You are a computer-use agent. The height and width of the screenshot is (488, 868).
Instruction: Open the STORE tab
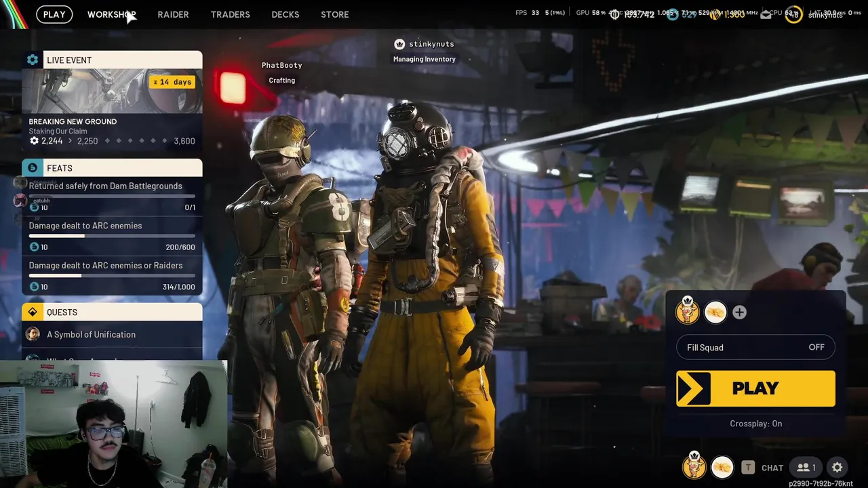335,14
